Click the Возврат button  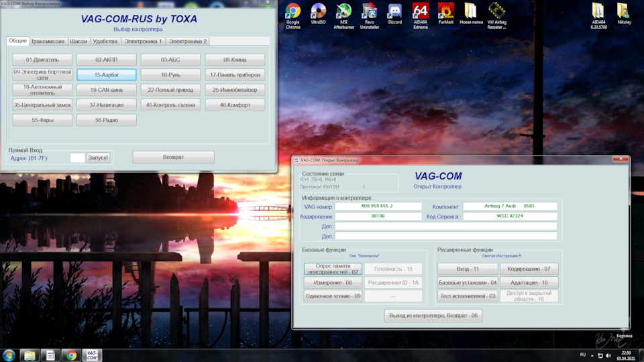(173, 157)
